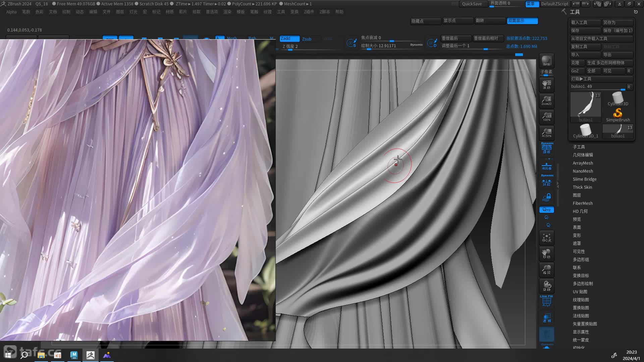Click the tool palette hammer icon
This screenshot has width=644, height=362.
click(x=564, y=12)
